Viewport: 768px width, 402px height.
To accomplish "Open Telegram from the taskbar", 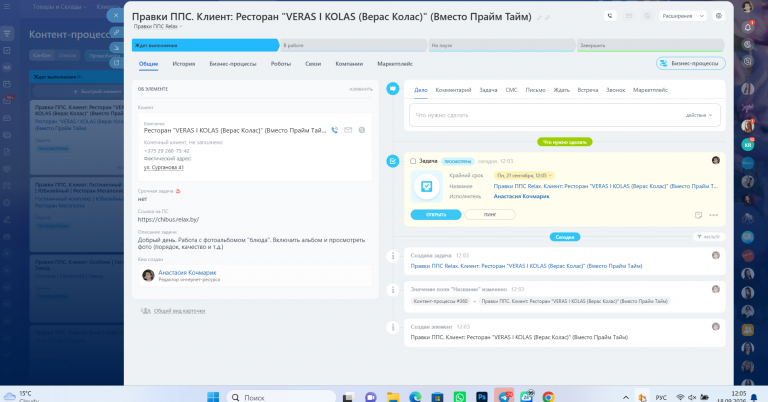I will click(504, 397).
